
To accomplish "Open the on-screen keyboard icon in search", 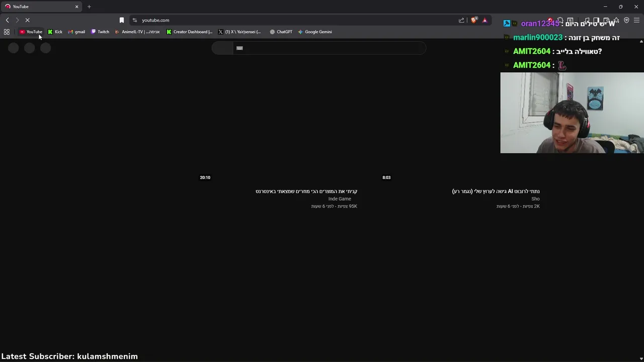I will [239, 48].
